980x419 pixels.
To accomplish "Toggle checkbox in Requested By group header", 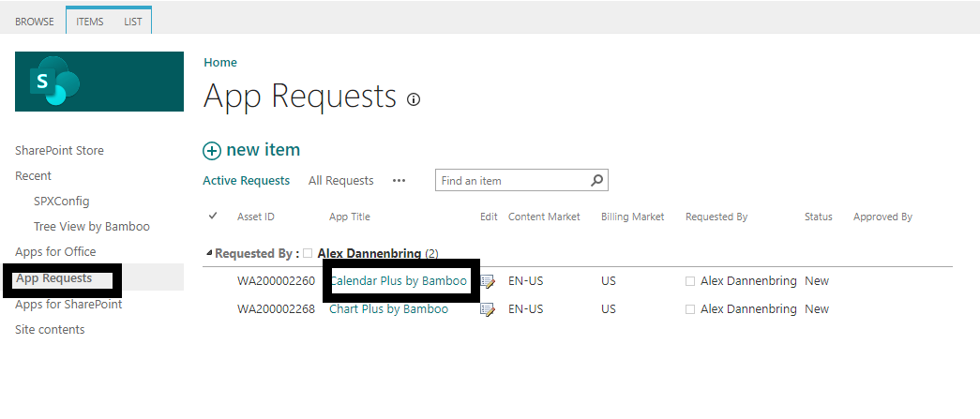I will pyautogui.click(x=308, y=253).
